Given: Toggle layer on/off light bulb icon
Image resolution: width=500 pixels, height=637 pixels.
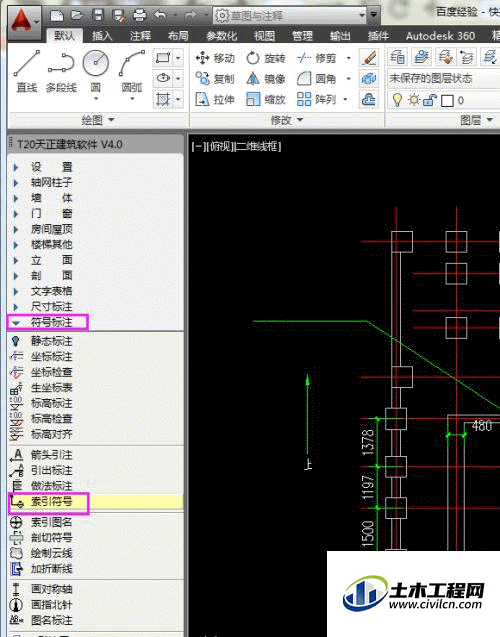Looking at the screenshot, I should coord(397,100).
